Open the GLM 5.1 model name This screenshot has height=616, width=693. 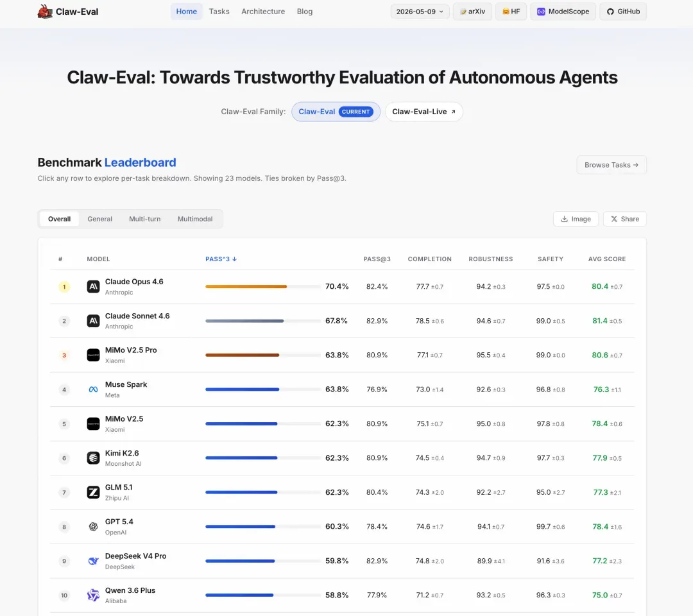coord(119,487)
